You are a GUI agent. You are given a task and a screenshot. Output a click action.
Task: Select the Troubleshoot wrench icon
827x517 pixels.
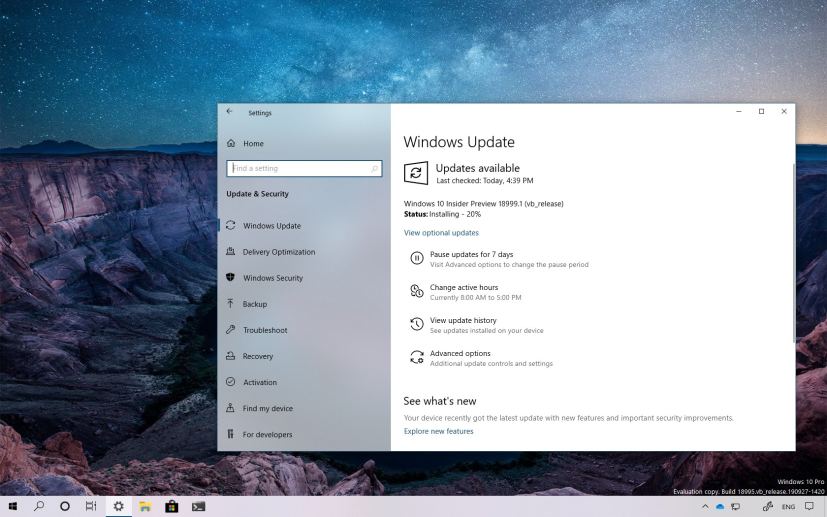coord(230,330)
